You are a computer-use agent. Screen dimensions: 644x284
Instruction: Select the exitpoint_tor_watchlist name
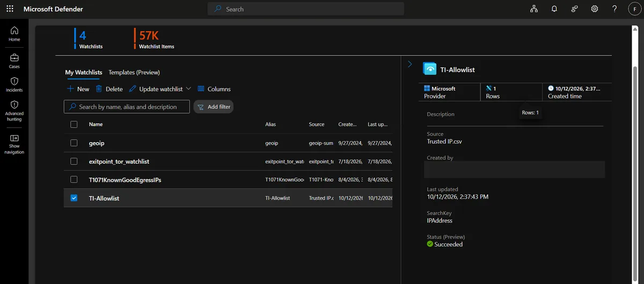[x=119, y=161]
